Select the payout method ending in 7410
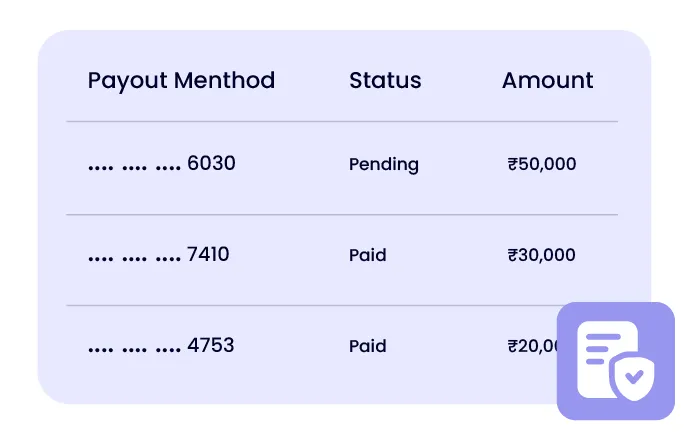Image resolution: width=689 pixels, height=434 pixels. click(x=159, y=254)
